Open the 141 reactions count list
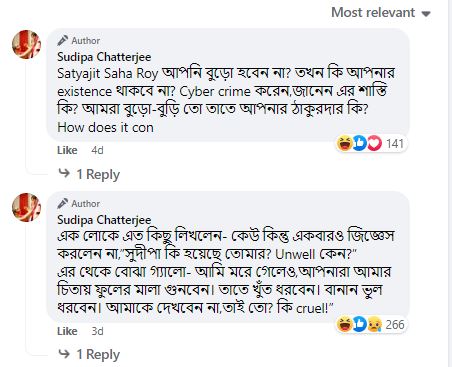 [x=395, y=144]
